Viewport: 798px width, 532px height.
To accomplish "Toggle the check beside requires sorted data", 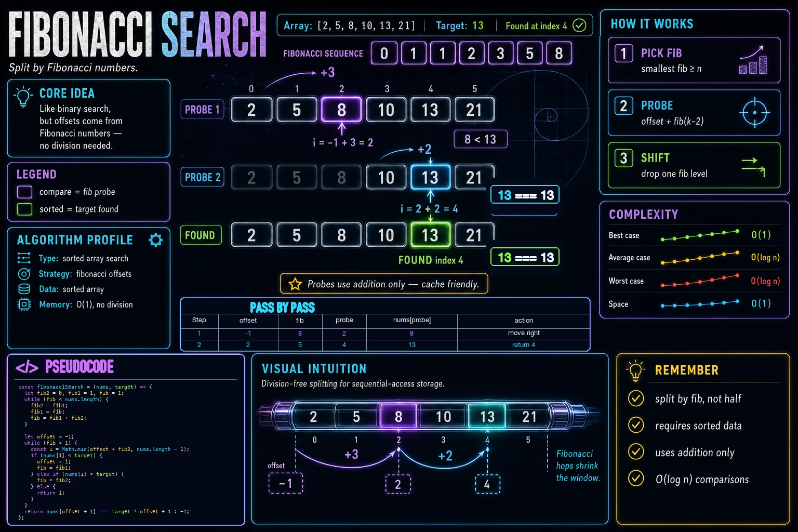I will (x=636, y=425).
